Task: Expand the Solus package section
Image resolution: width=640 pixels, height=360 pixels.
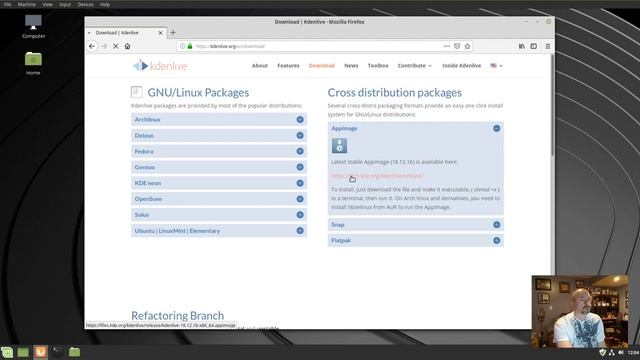Action: click(x=219, y=215)
